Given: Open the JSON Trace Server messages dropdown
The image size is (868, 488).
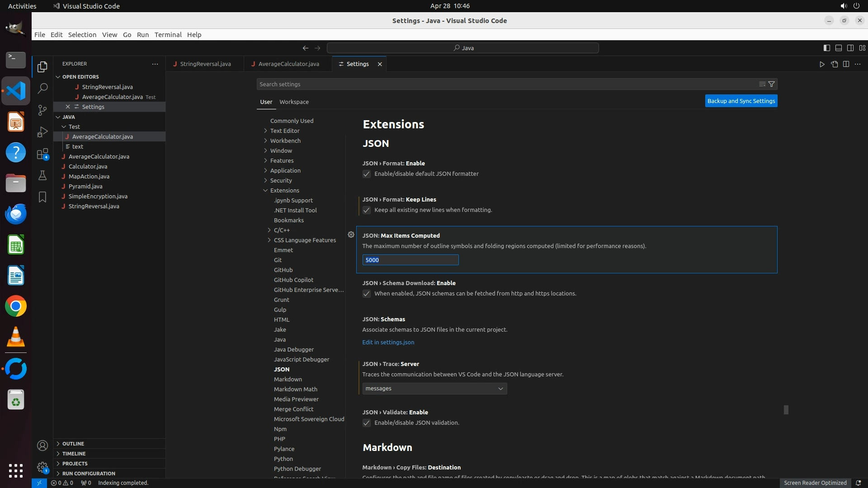Looking at the screenshot, I should (x=434, y=389).
